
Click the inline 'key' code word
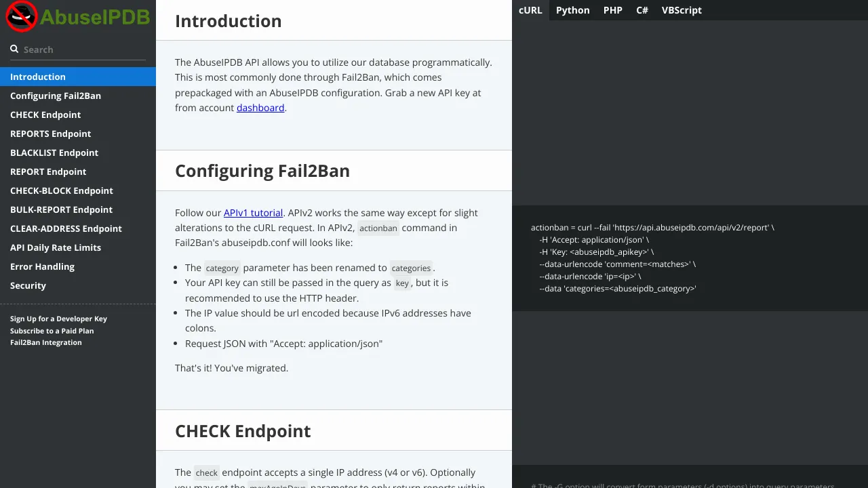click(x=402, y=283)
